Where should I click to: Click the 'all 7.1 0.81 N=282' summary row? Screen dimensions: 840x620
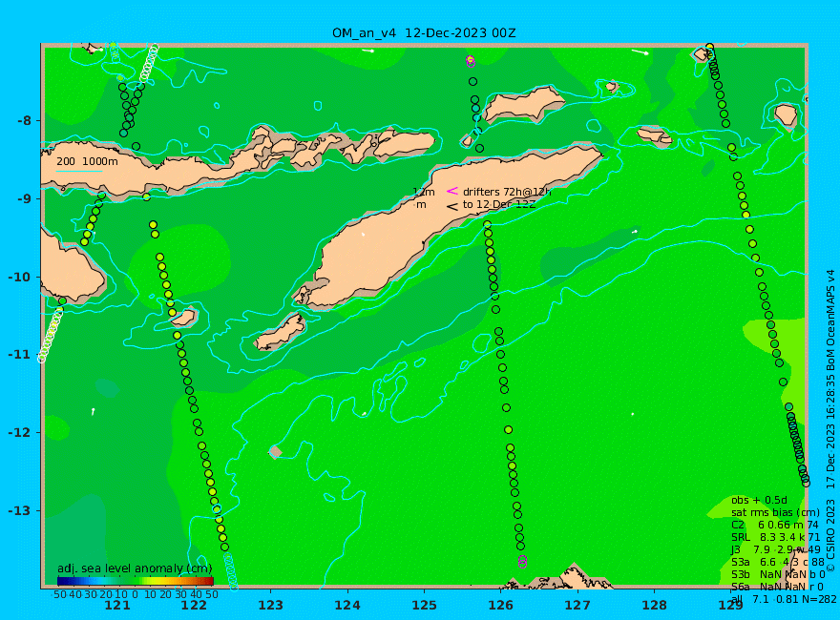pyautogui.click(x=784, y=599)
